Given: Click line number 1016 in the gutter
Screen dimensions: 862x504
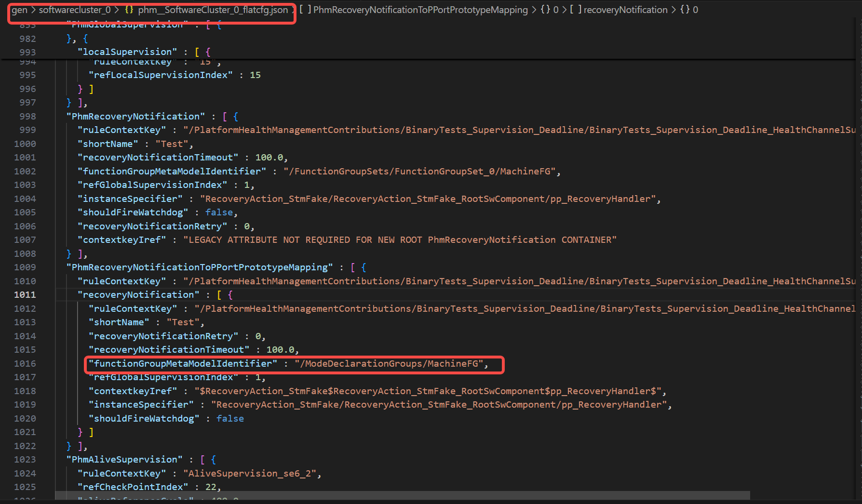Looking at the screenshot, I should pos(25,364).
